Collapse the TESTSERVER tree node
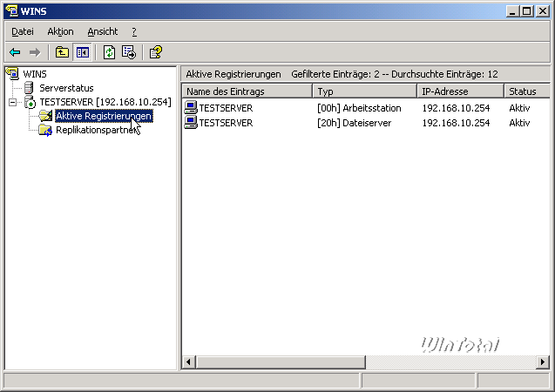Viewport: 555px width, 392px height. (x=12, y=102)
